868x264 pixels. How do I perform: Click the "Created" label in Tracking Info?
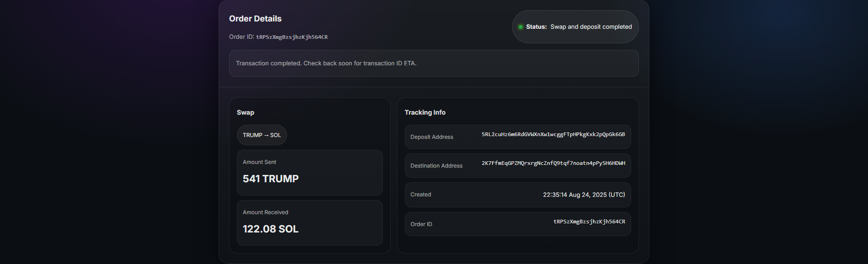421,195
